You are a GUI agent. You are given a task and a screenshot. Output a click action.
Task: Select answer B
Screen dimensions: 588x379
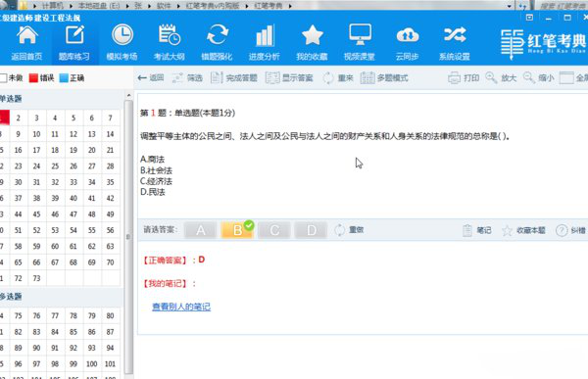click(237, 230)
